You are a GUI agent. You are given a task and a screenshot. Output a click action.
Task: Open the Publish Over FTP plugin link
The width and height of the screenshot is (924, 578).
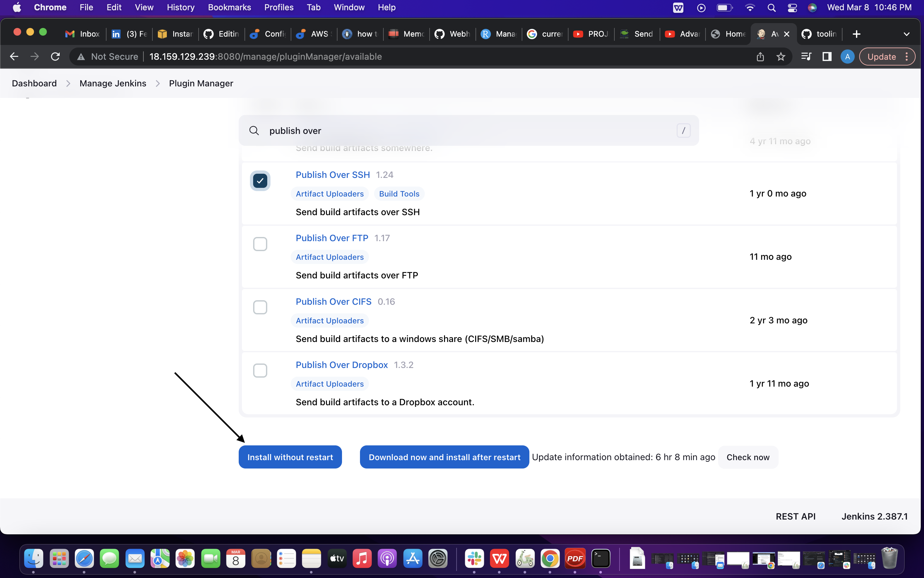[x=332, y=238]
